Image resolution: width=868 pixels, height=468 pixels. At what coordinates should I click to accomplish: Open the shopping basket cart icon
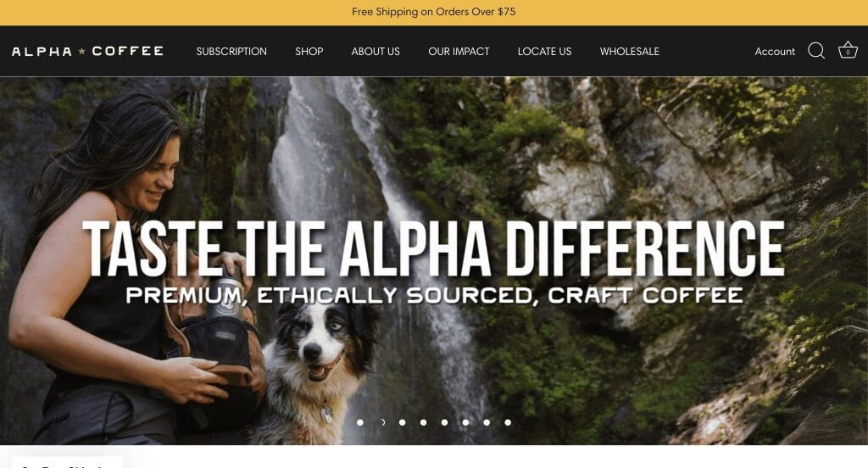coord(848,50)
